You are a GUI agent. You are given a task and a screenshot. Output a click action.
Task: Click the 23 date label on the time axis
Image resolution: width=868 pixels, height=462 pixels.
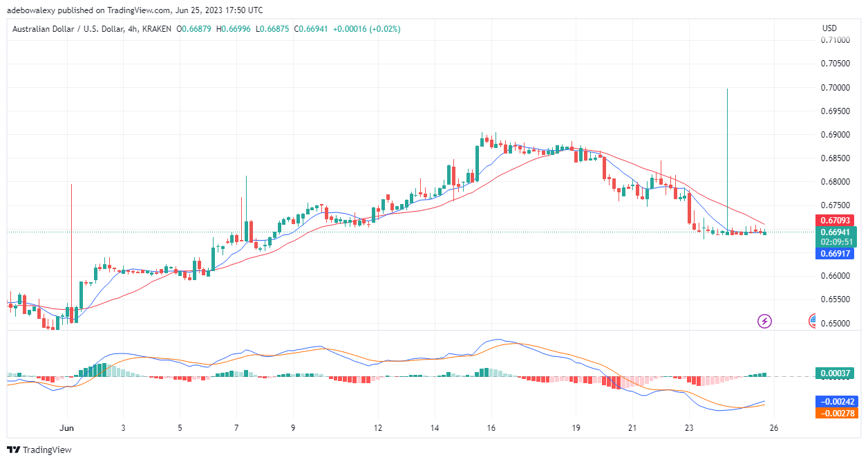coord(689,427)
